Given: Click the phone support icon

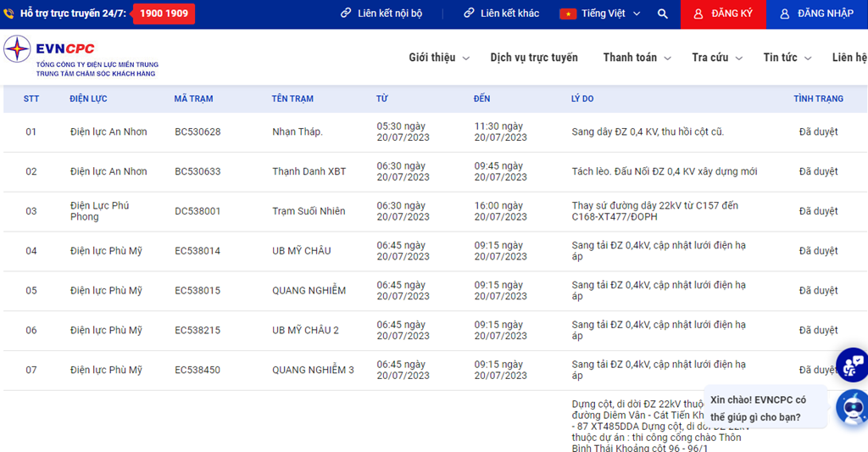Looking at the screenshot, I should point(8,14).
